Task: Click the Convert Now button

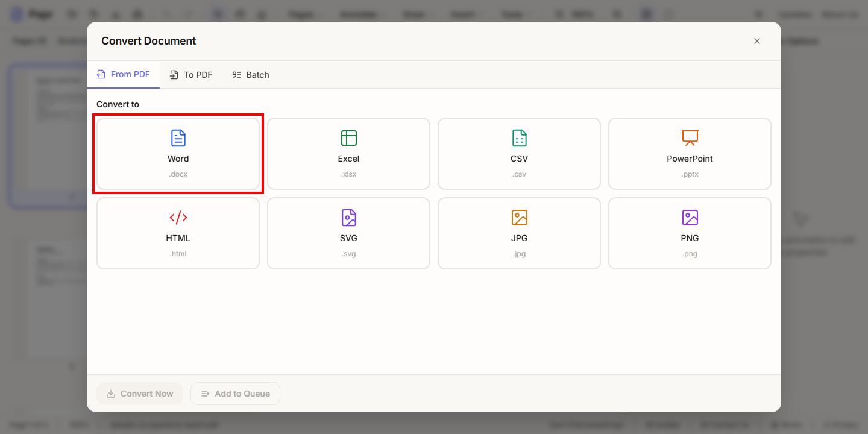Action: pos(140,394)
